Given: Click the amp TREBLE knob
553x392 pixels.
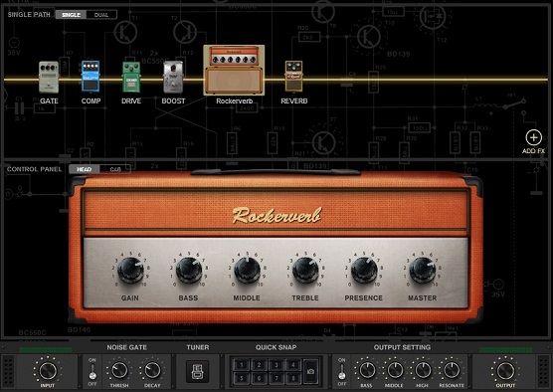Looking at the screenshot, I should [305, 271].
